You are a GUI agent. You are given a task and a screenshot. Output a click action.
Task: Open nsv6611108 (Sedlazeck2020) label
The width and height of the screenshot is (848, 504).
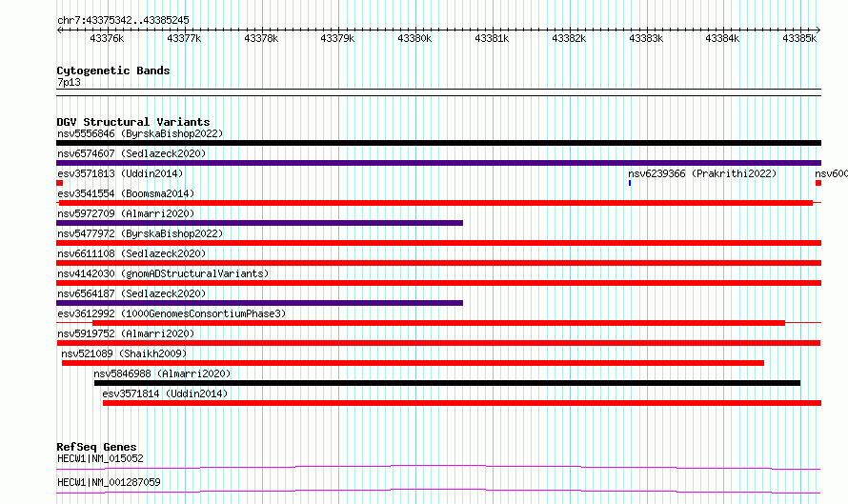click(131, 253)
